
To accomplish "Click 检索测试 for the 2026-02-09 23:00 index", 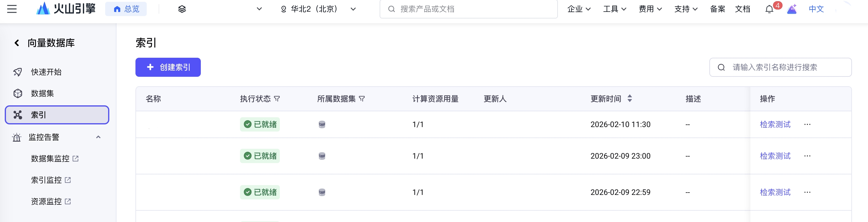I will (775, 156).
